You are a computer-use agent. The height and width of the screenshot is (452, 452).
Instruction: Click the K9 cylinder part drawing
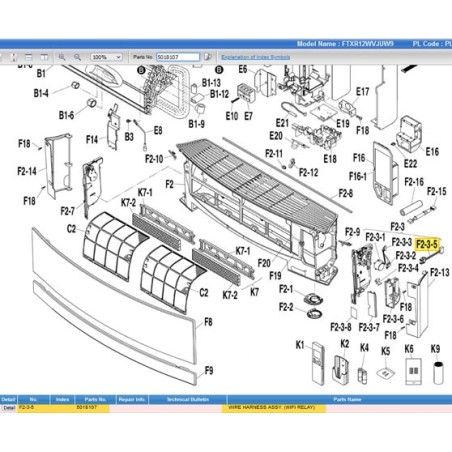pyautogui.click(x=438, y=373)
